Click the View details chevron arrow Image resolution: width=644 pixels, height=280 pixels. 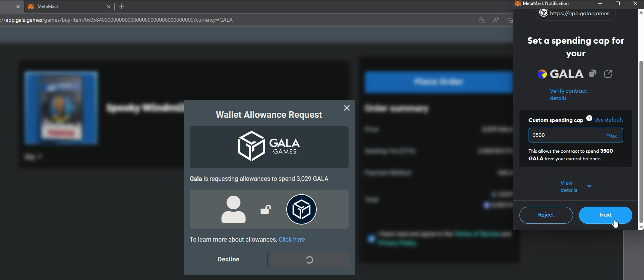589,186
